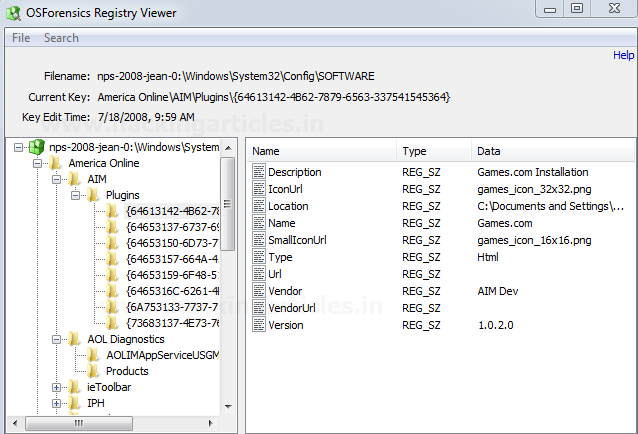Click the IconUrl value's string icon
Screen dimensions: 638x434
pos(259,189)
